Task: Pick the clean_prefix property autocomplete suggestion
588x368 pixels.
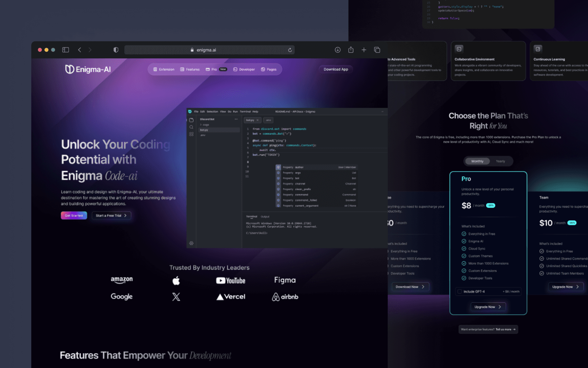Action: (x=316, y=189)
